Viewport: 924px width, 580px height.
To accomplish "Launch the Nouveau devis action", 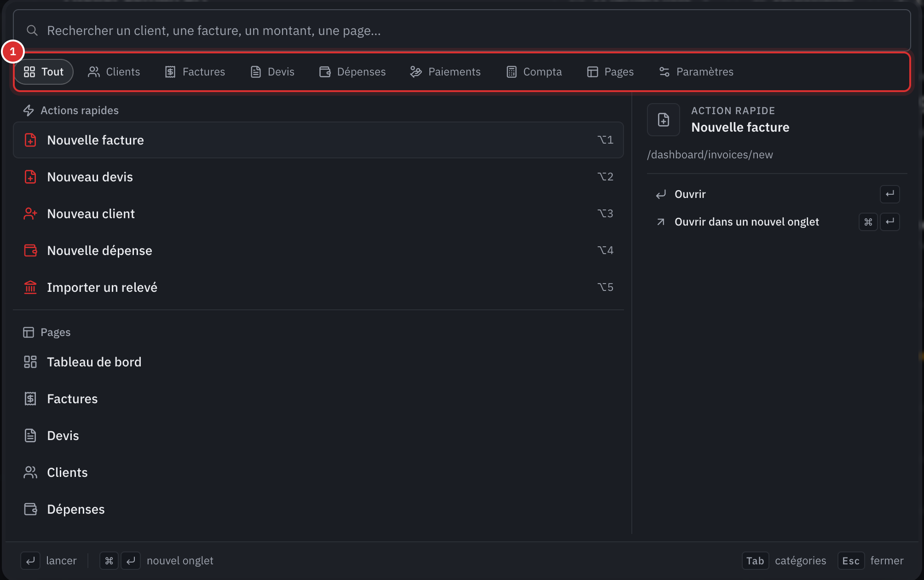I will pos(318,177).
